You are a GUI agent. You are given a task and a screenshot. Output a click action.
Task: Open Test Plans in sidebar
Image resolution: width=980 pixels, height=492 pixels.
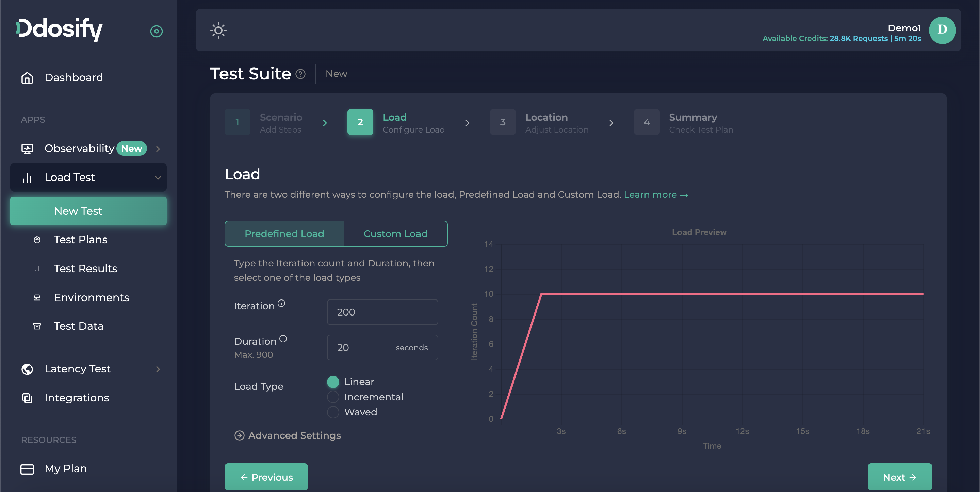pos(81,240)
